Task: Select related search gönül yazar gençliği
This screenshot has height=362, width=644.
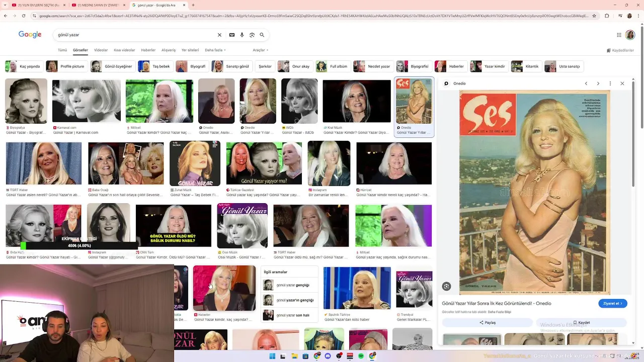Action: point(289,285)
